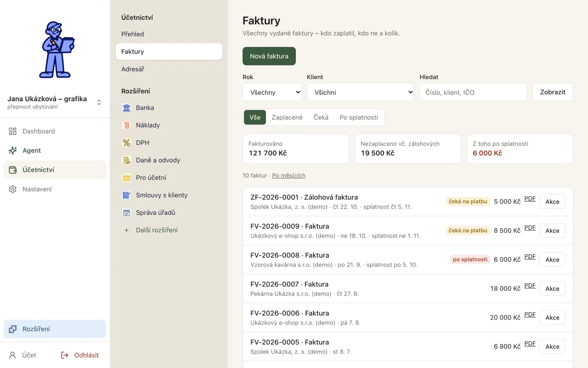Open Akce menu for FV-2026-0005
The width and height of the screenshot is (588, 368).
pyautogui.click(x=552, y=347)
